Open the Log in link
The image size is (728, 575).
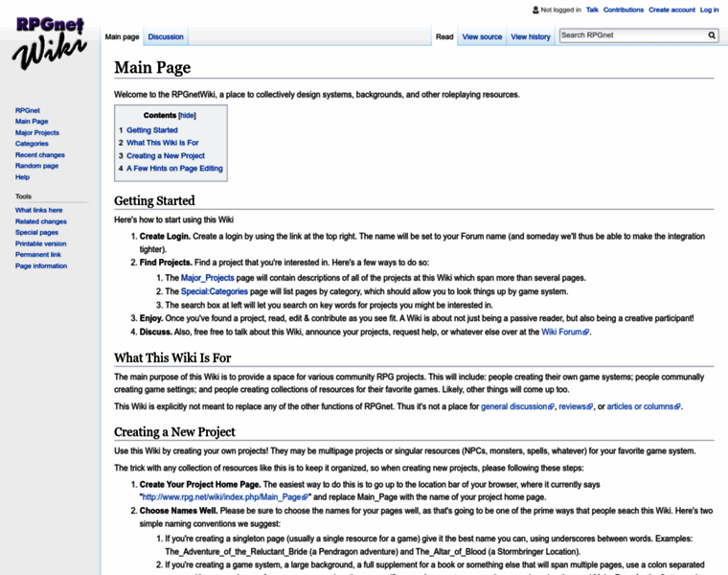[x=709, y=10]
